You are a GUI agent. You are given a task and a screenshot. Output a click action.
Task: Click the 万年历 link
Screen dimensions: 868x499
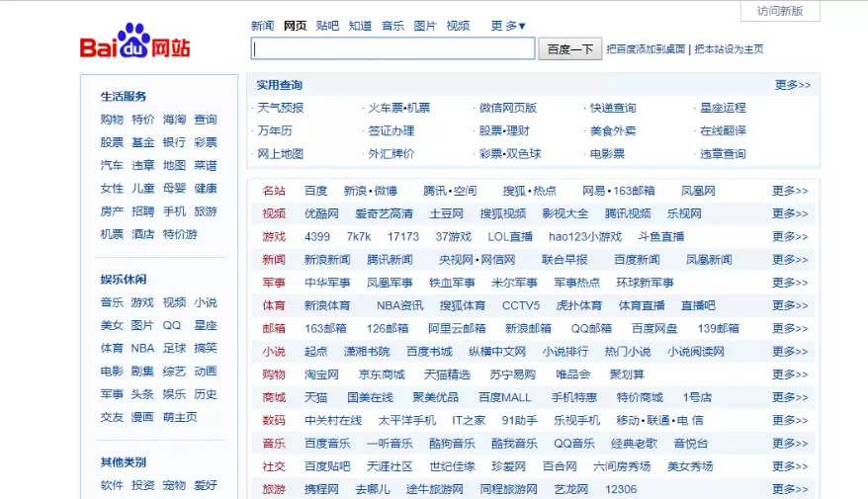click(275, 130)
